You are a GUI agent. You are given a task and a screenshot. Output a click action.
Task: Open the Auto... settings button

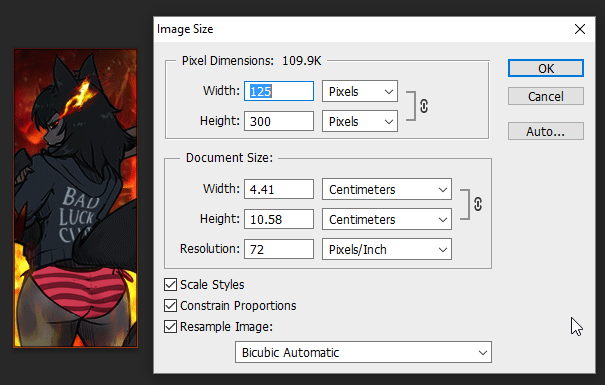(x=546, y=132)
